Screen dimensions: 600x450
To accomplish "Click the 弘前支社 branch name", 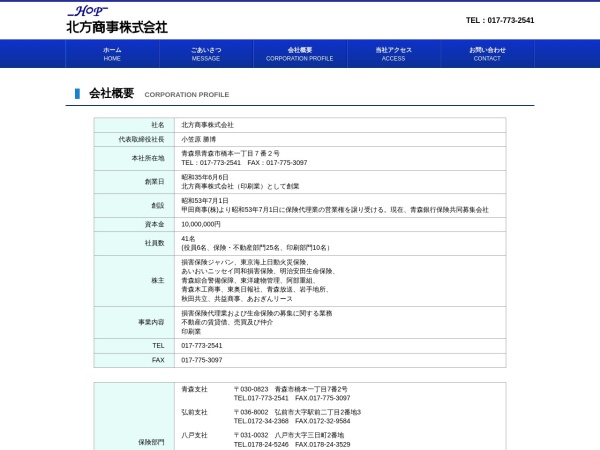I will click(x=194, y=412).
